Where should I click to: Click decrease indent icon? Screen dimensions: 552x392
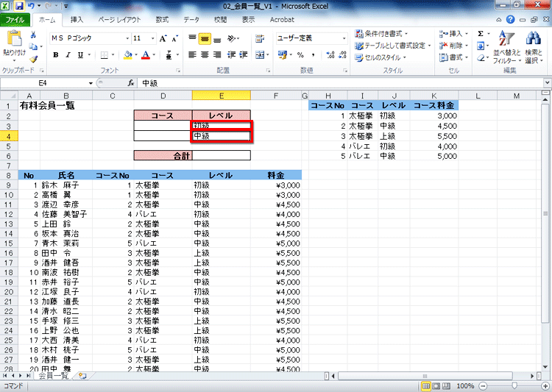231,55
